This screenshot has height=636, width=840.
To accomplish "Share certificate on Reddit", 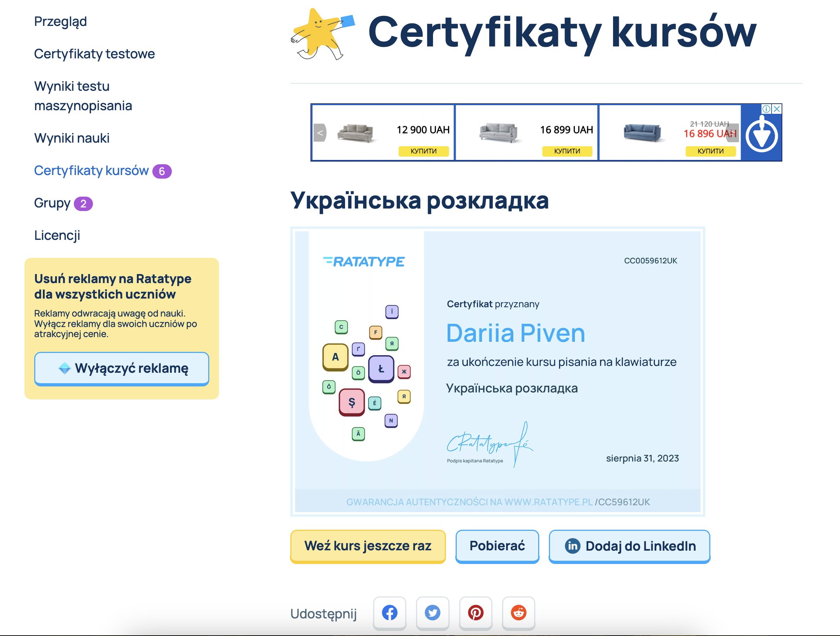I will pyautogui.click(x=518, y=613).
